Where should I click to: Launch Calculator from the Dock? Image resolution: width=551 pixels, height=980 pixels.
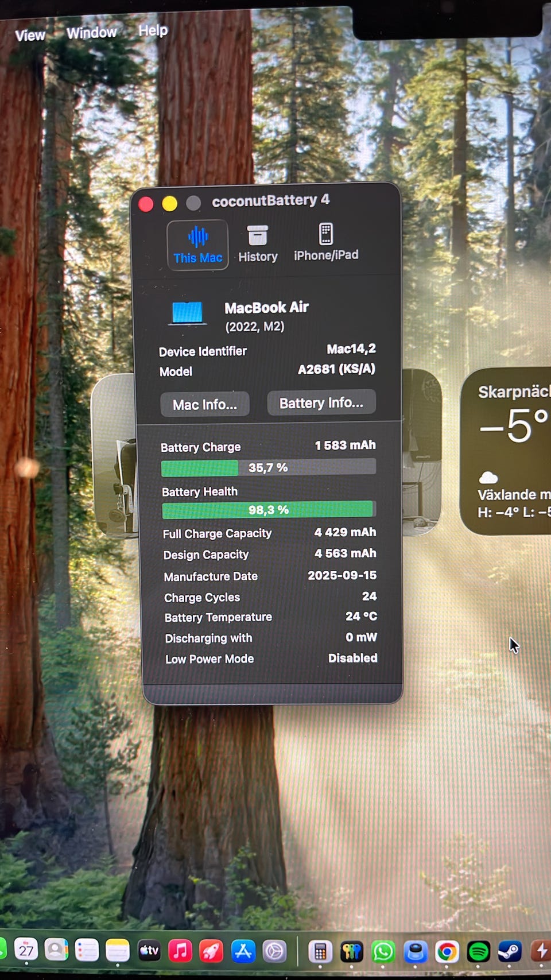320,952
